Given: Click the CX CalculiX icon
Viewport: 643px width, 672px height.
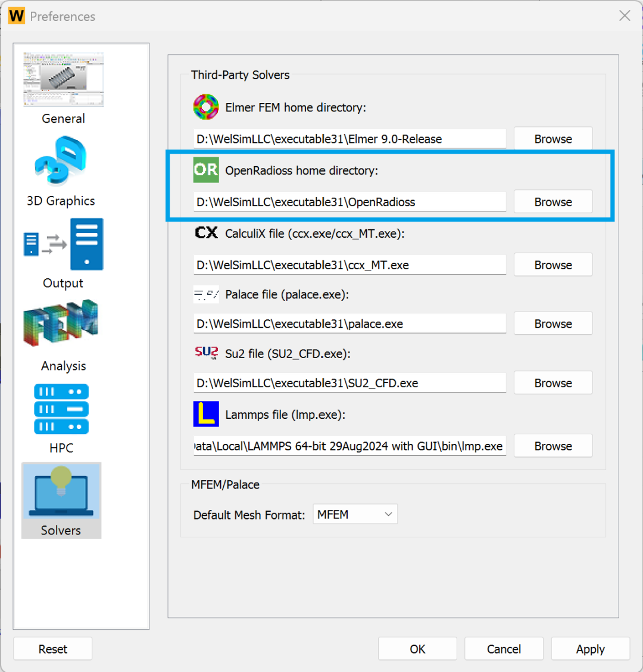Looking at the screenshot, I should coord(206,233).
